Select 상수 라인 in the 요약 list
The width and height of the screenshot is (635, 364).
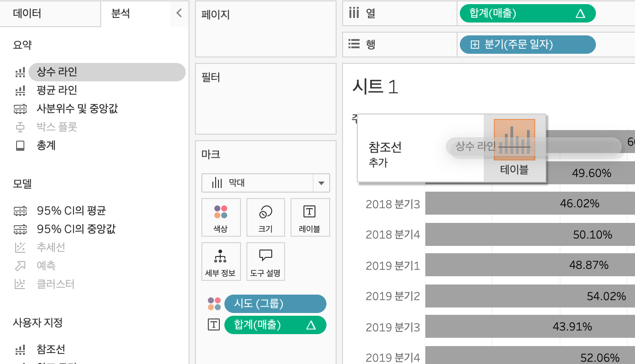tap(107, 72)
